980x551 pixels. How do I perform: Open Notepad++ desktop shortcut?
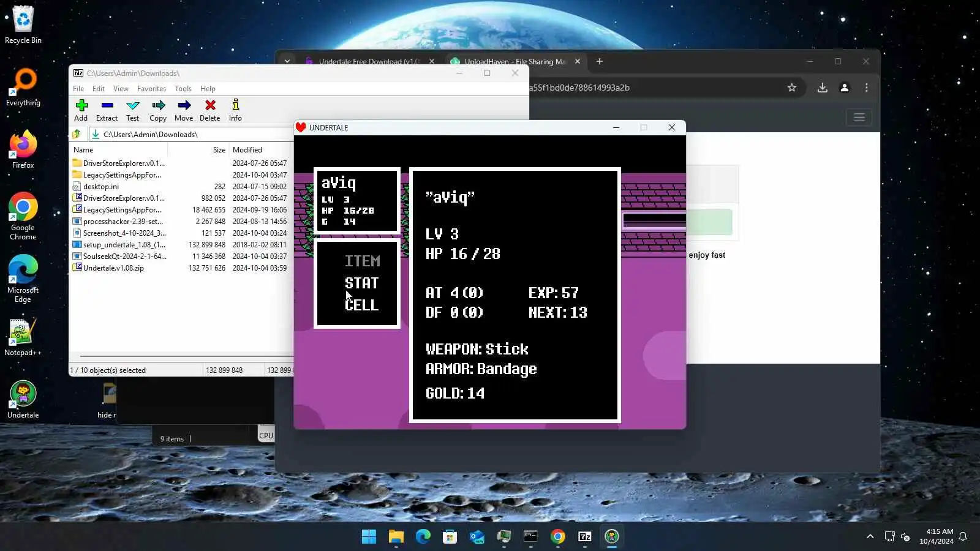coord(23,337)
